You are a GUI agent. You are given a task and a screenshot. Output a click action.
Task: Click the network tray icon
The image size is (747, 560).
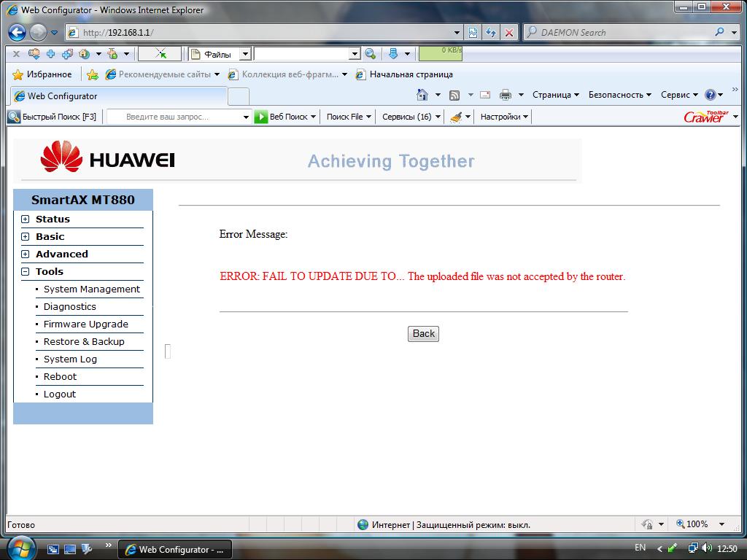[x=694, y=548]
